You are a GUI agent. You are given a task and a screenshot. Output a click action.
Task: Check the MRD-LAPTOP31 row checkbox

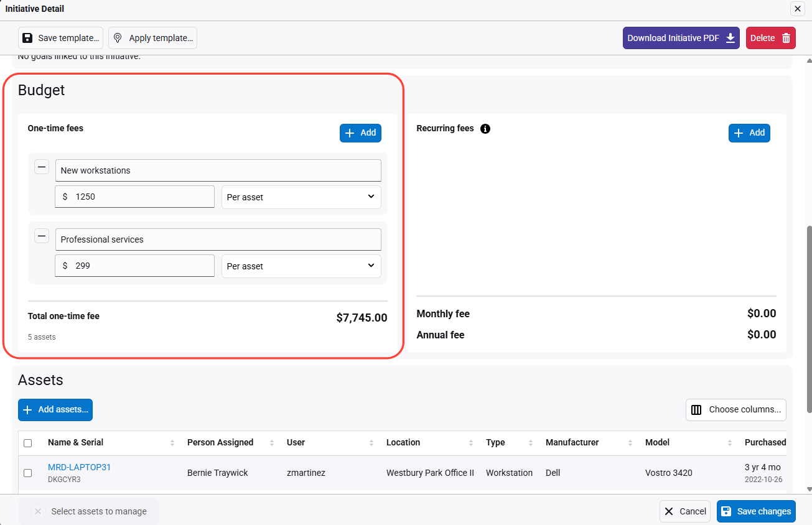pyautogui.click(x=27, y=473)
